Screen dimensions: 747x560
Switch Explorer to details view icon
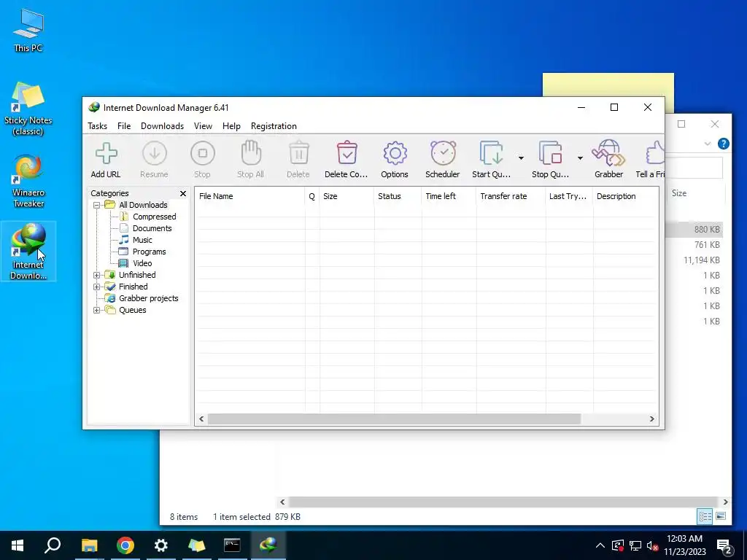point(705,516)
